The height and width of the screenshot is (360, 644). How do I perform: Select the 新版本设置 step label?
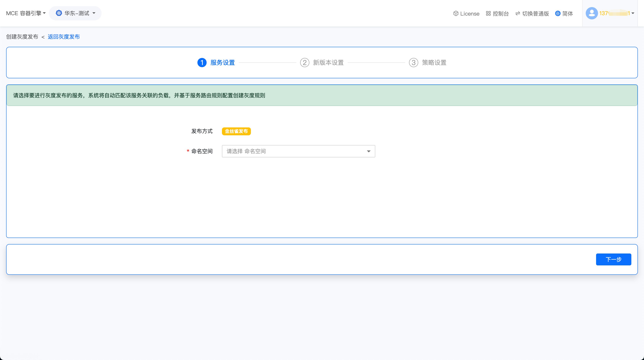328,63
